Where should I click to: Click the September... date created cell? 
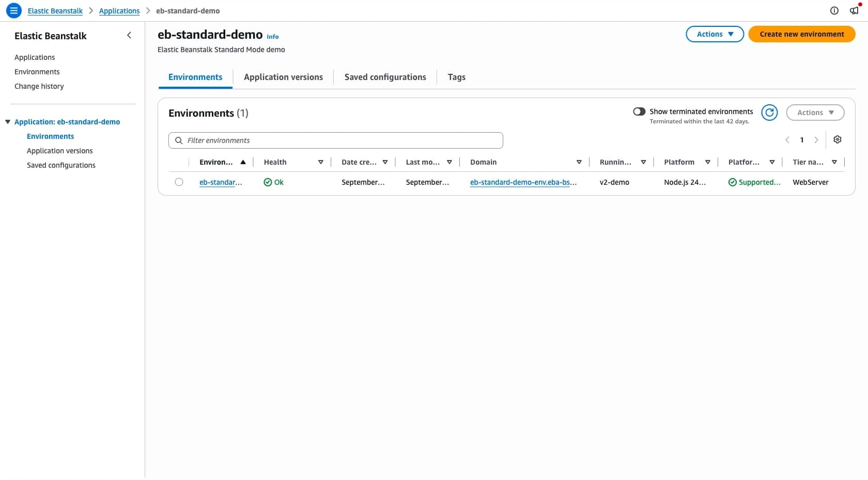(363, 182)
